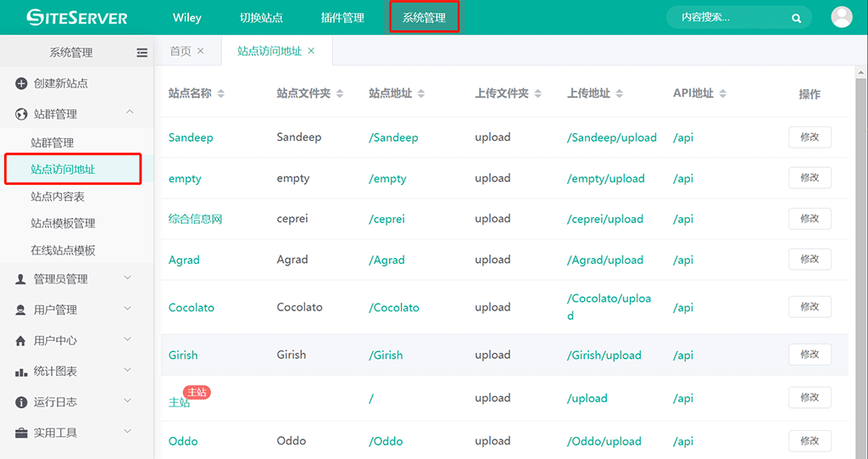Collapse sidebar using the hamburger icon

click(142, 53)
